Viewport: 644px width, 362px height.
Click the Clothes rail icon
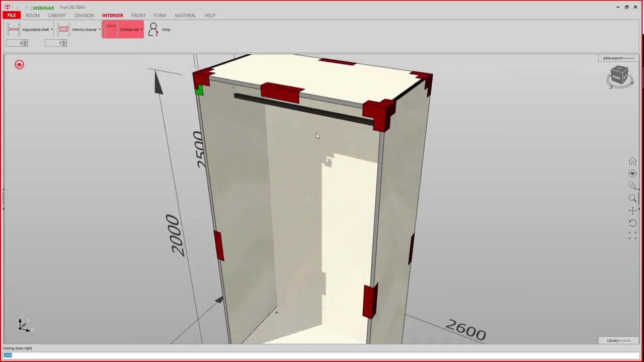(x=112, y=29)
